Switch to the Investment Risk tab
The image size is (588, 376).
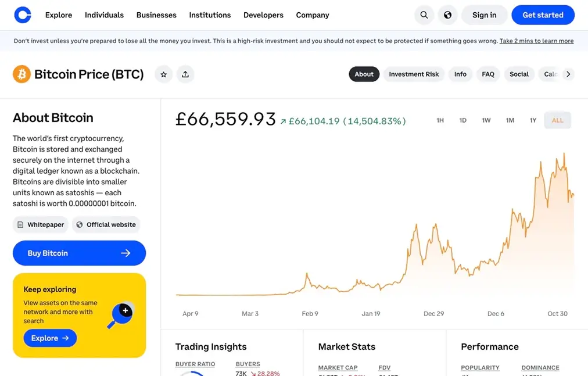(x=414, y=74)
